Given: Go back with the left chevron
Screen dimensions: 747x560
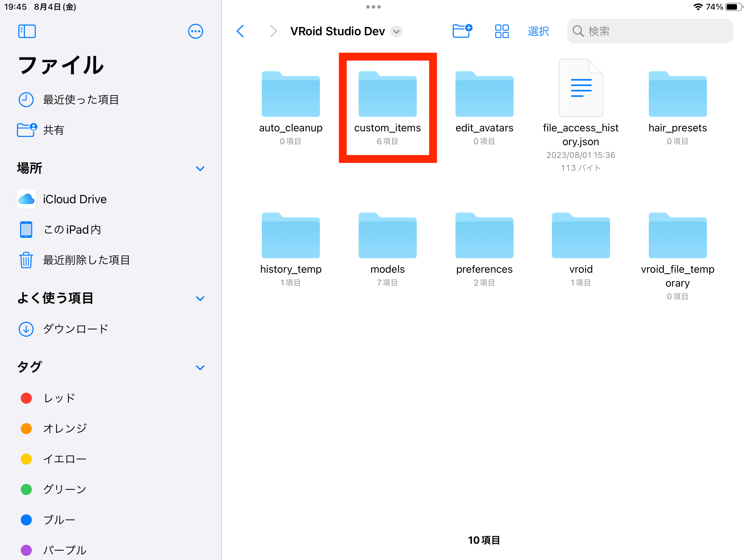Looking at the screenshot, I should tap(240, 31).
